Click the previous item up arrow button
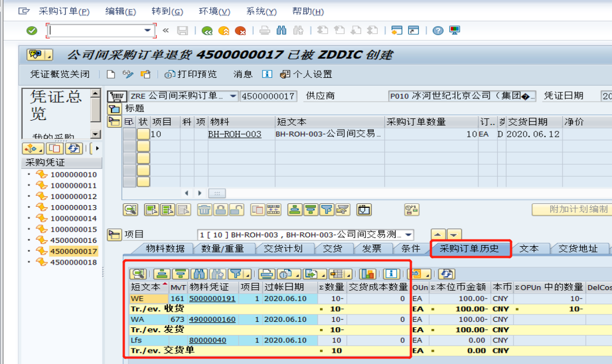This screenshot has width=612, height=364. tap(438, 235)
